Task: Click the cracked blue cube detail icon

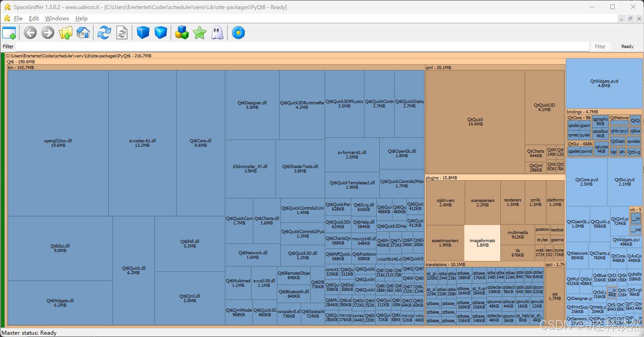Action: pyautogui.click(x=161, y=33)
